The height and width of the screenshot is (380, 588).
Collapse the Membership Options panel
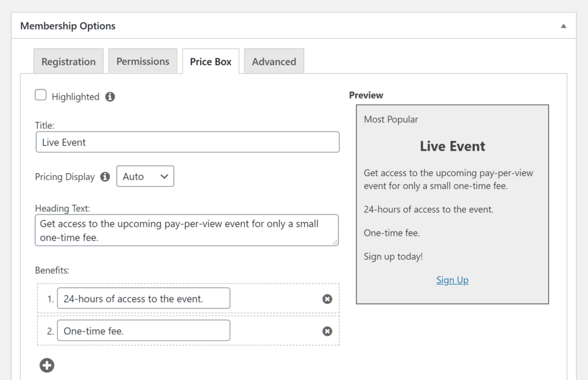tap(563, 26)
